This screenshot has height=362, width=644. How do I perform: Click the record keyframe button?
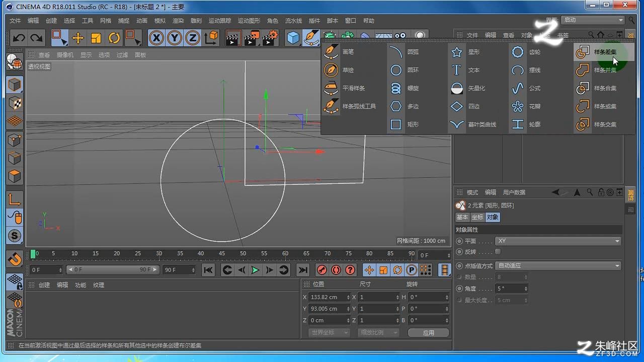(x=322, y=270)
